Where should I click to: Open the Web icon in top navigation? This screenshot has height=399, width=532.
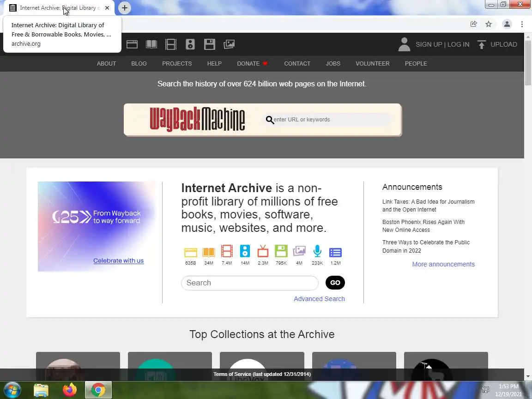point(132,44)
